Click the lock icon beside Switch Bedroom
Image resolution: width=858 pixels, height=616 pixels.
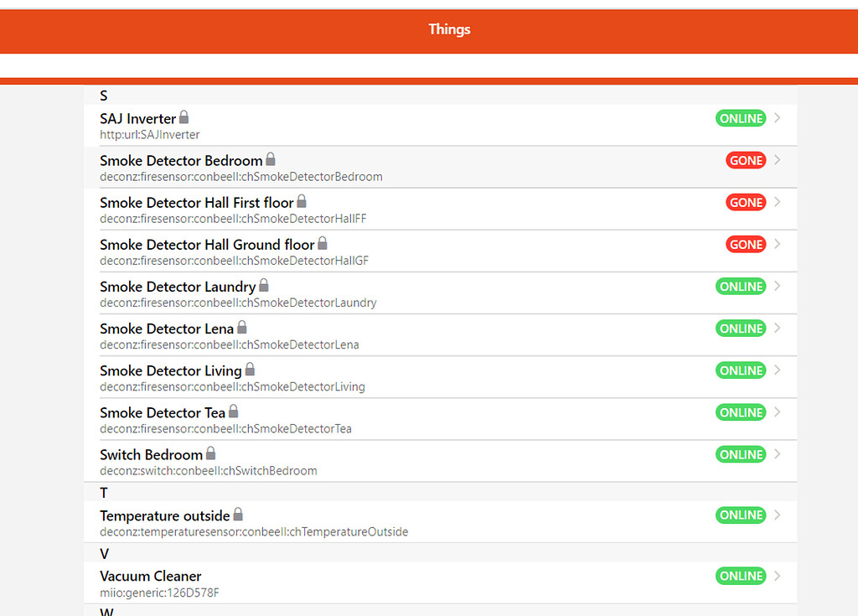click(211, 453)
